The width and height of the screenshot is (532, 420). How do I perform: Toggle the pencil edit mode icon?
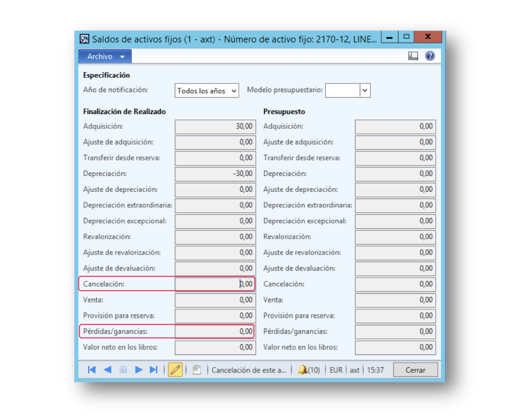click(x=175, y=370)
